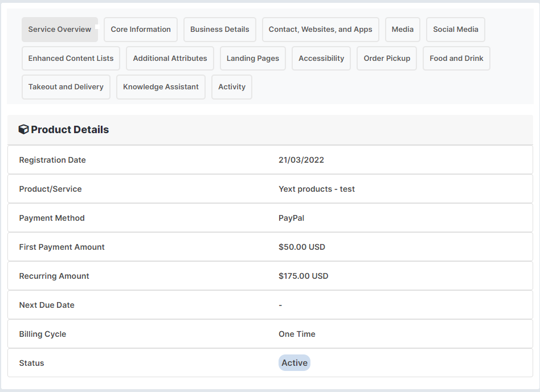Open the Media tab
Screen dimensions: 540x392
(x=402, y=29)
